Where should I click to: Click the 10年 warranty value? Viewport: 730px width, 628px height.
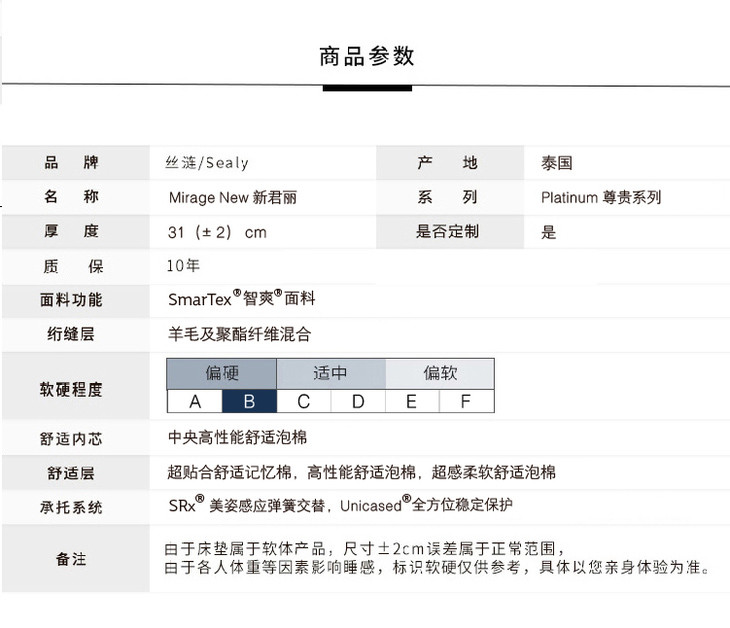click(x=183, y=266)
